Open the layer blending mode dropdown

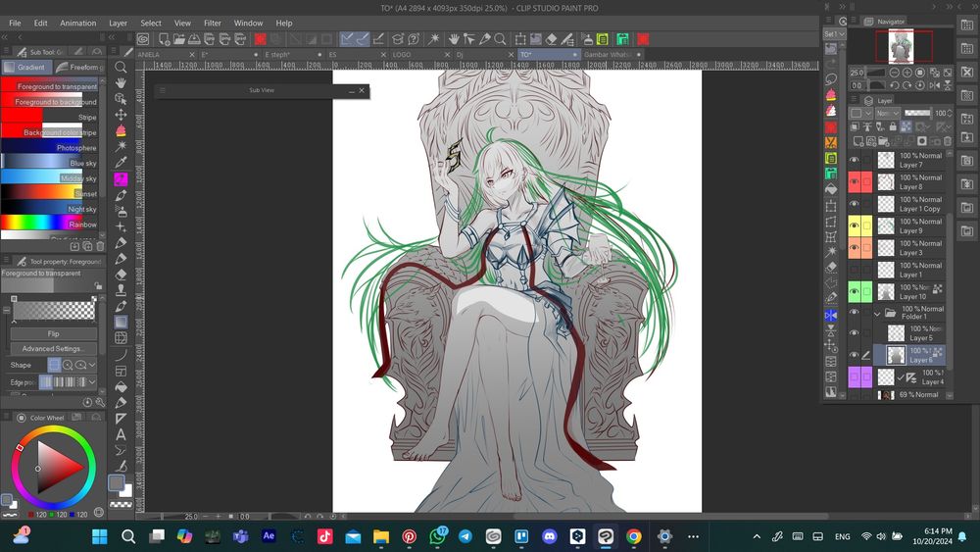pos(887,114)
